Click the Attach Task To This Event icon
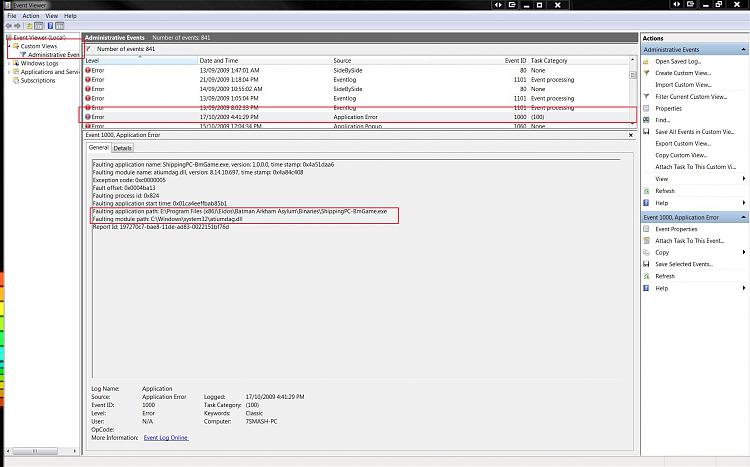This screenshot has width=750, height=467. coord(646,241)
